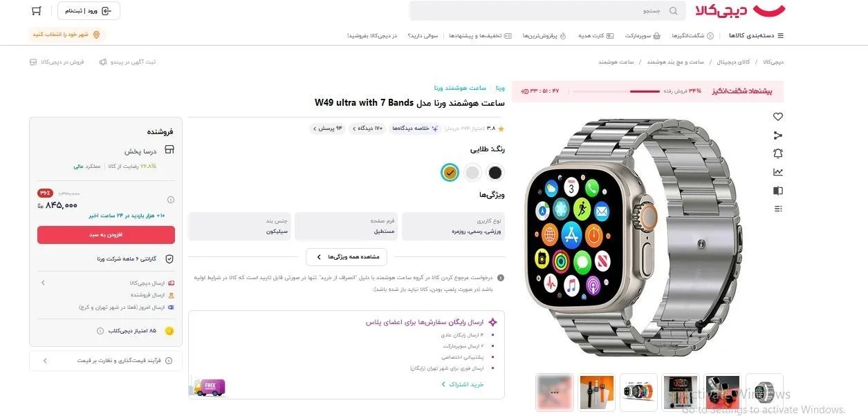Open the product comparison icon

pyautogui.click(x=778, y=191)
